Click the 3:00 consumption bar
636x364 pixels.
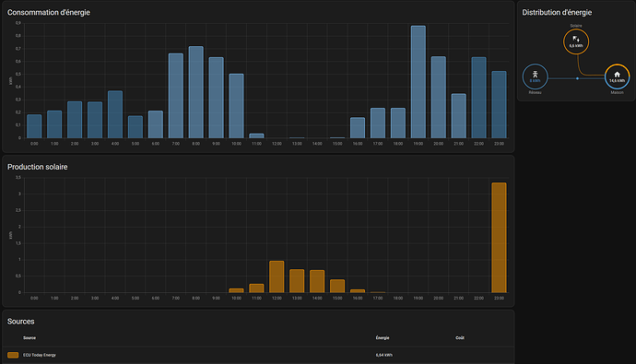[95, 121]
